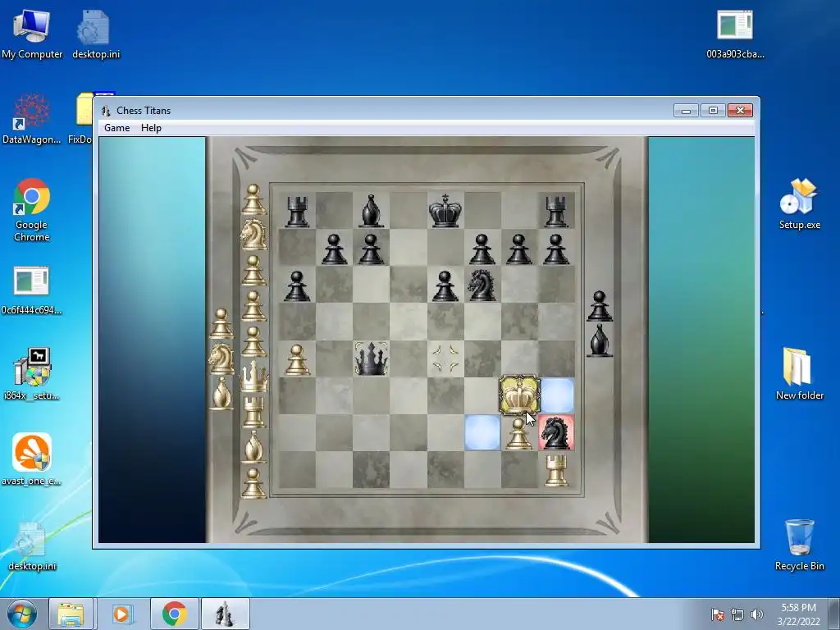Open the Windows Start menu
Screen dimensions: 840x630
22,614
